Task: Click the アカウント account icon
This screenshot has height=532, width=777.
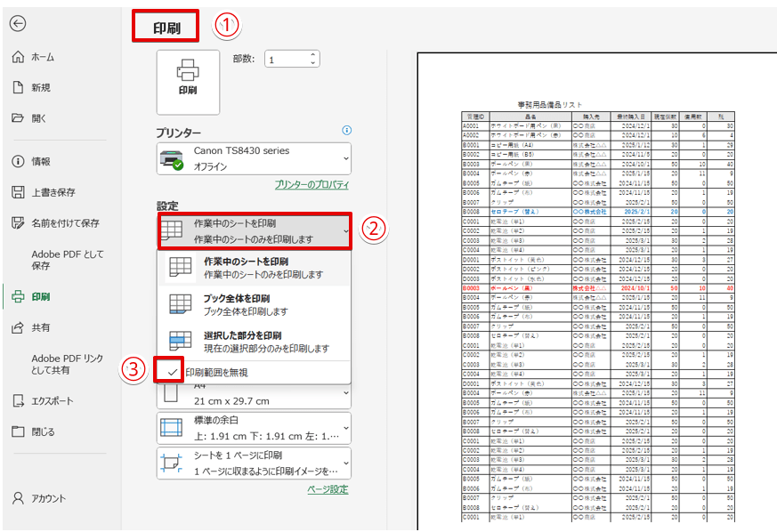Action: coord(18,498)
